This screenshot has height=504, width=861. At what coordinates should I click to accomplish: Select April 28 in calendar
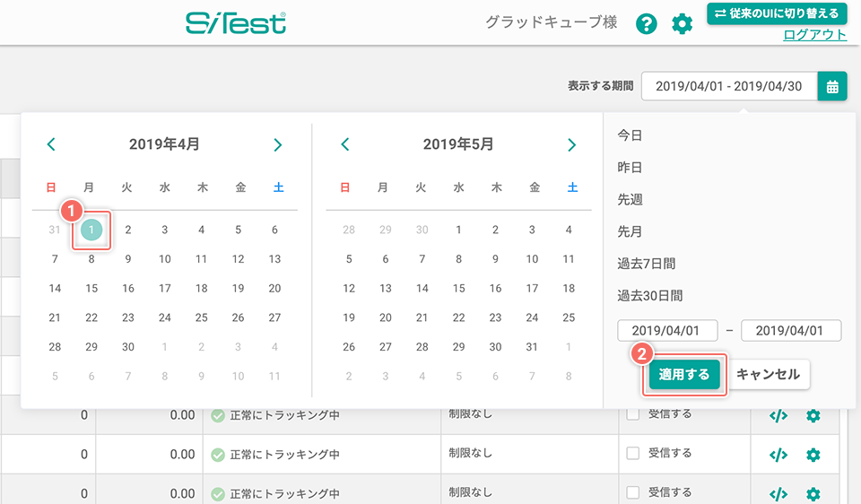click(55, 347)
